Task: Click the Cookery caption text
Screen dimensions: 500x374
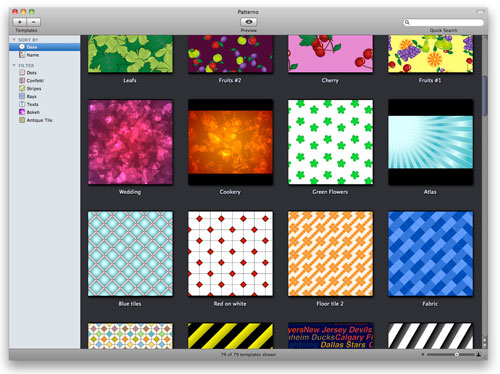Action: (230, 192)
